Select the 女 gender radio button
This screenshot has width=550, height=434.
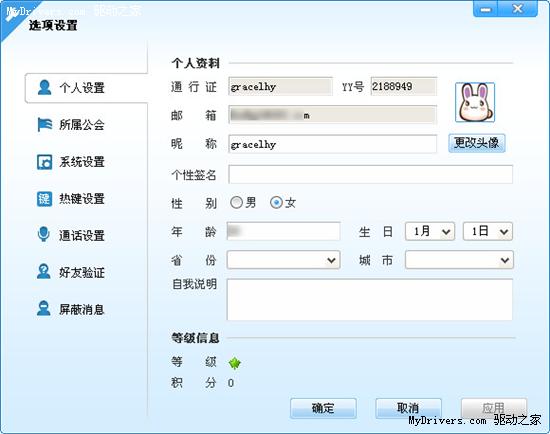pos(276,202)
